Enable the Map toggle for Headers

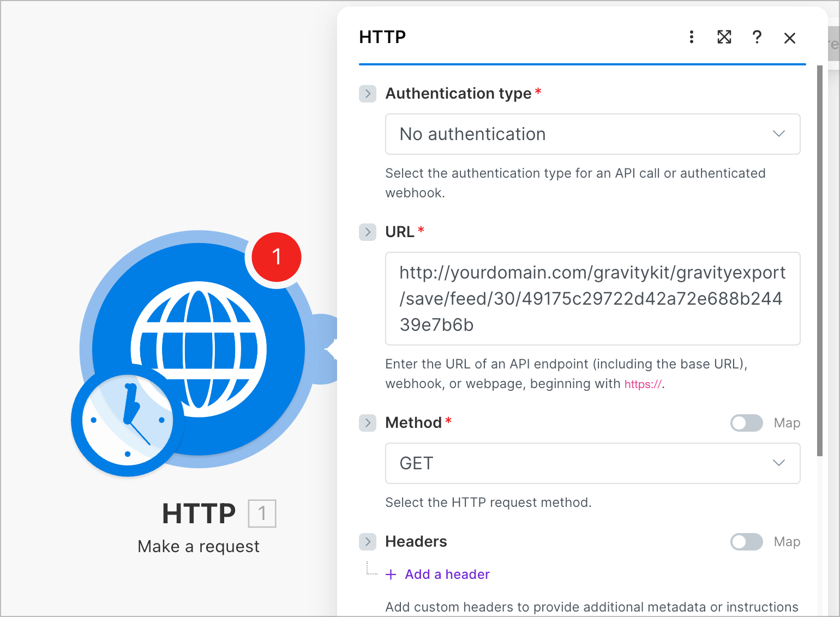point(746,542)
